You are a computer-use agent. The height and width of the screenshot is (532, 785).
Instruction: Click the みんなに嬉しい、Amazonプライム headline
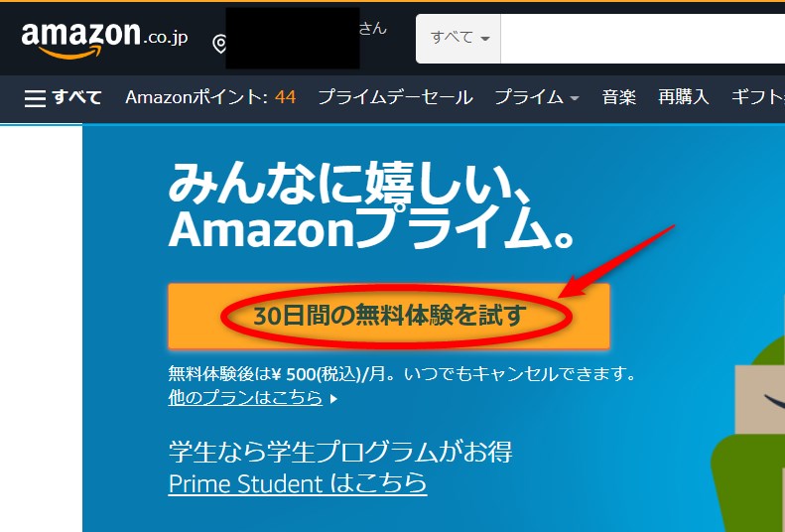[x=371, y=205]
